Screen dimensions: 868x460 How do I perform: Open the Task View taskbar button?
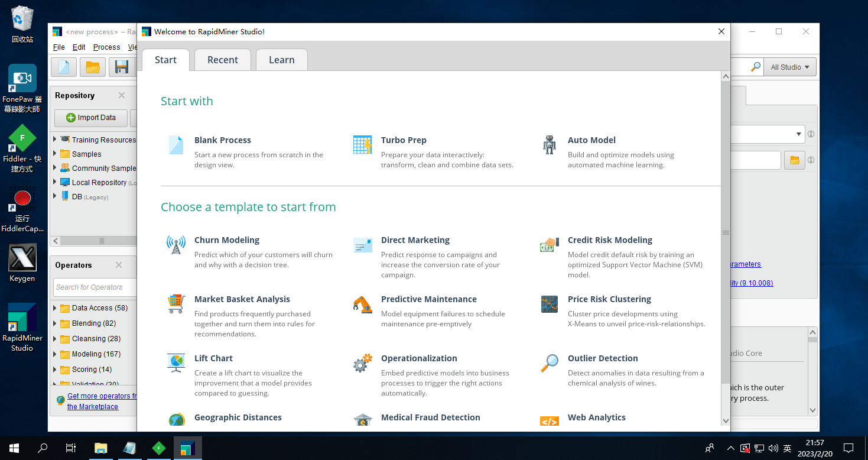tap(71, 448)
